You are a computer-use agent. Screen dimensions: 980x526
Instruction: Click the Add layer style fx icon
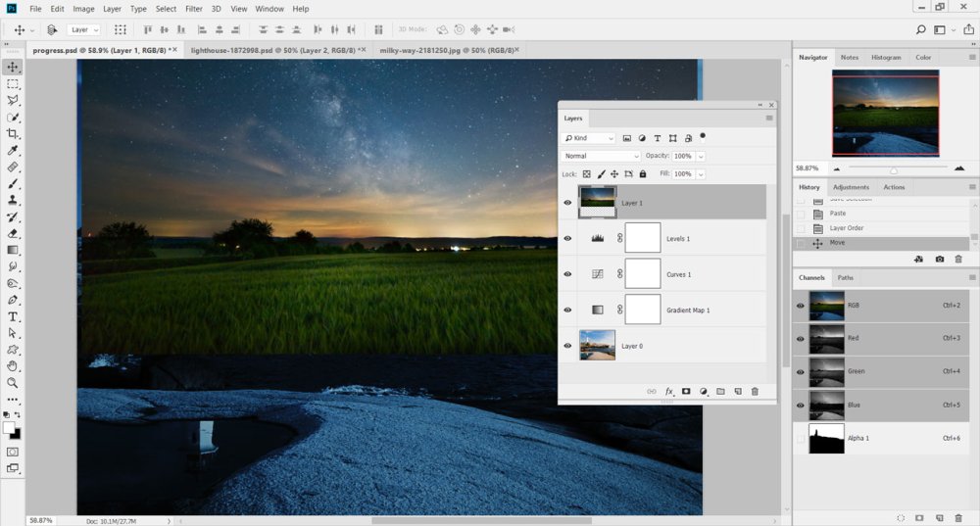pyautogui.click(x=668, y=391)
